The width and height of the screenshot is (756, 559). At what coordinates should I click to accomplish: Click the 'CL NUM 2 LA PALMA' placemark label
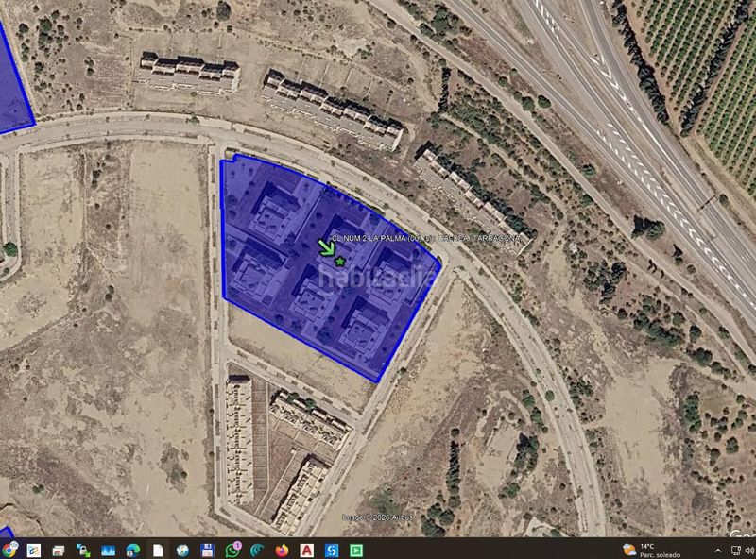[x=426, y=238]
